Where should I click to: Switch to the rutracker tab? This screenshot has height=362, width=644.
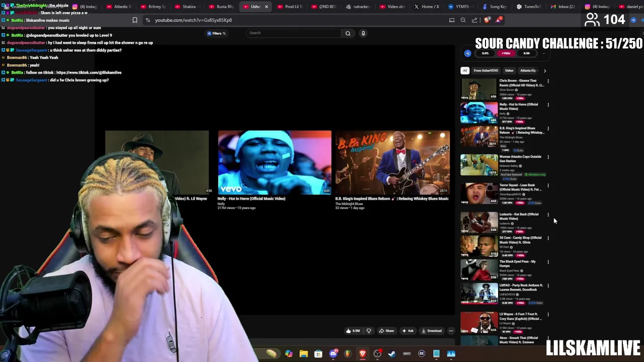(358, 7)
